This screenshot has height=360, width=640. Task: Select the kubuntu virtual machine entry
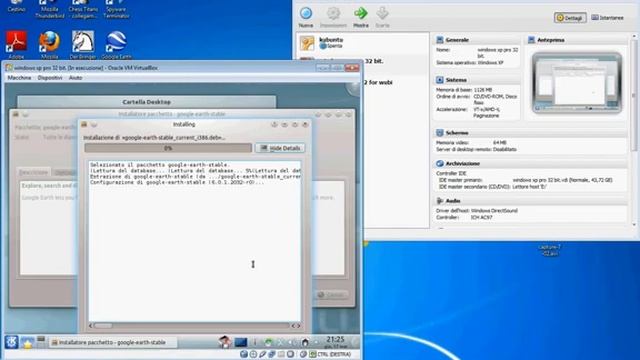[363, 43]
